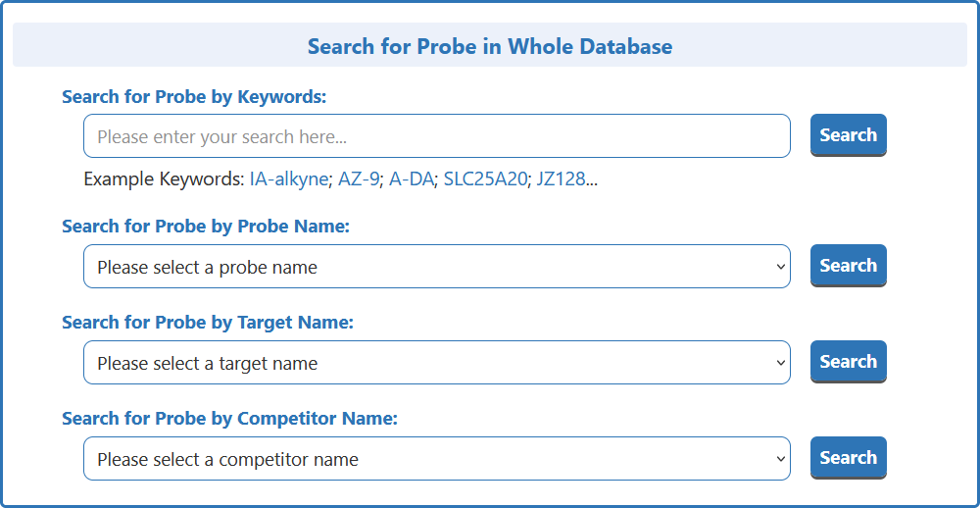The image size is (980, 508).
Task: Open the 'Please select a competitor name' dropdown
Action: tap(436, 459)
